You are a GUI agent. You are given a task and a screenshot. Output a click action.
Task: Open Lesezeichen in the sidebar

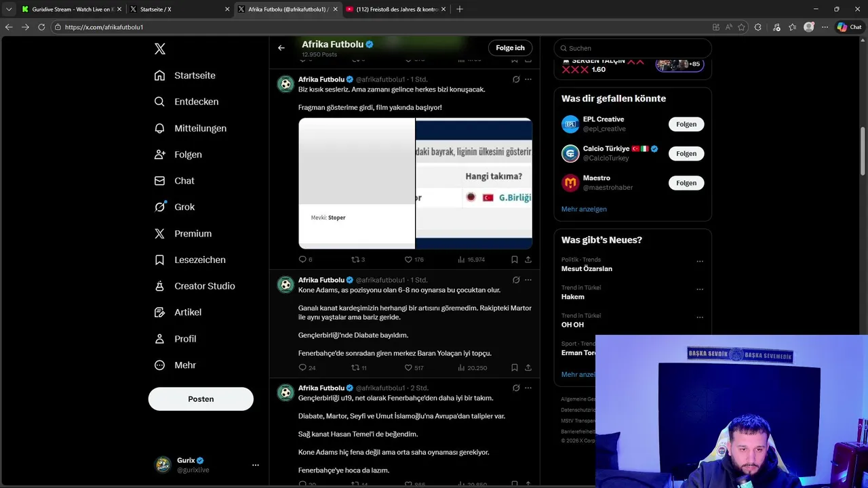tap(190, 260)
